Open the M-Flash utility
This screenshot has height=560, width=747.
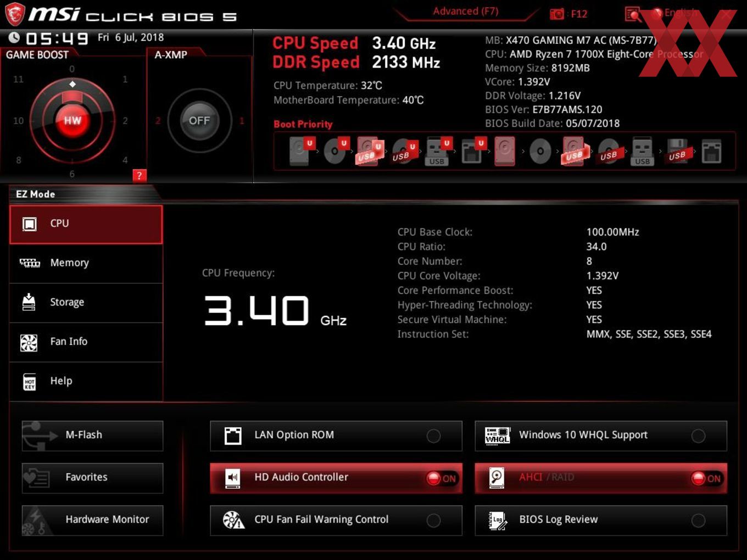(92, 436)
